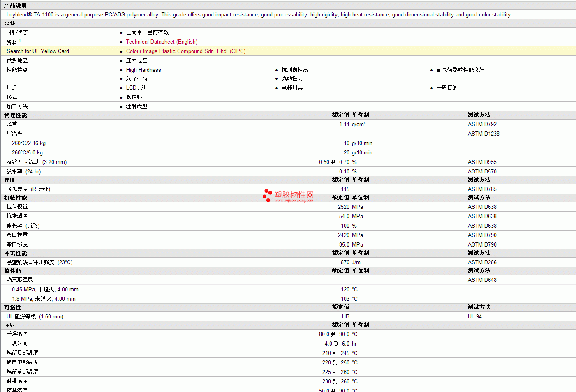The width and height of the screenshot is (576, 392).
Task: Click the '亚太地区' availability entry
Action: click(136, 61)
